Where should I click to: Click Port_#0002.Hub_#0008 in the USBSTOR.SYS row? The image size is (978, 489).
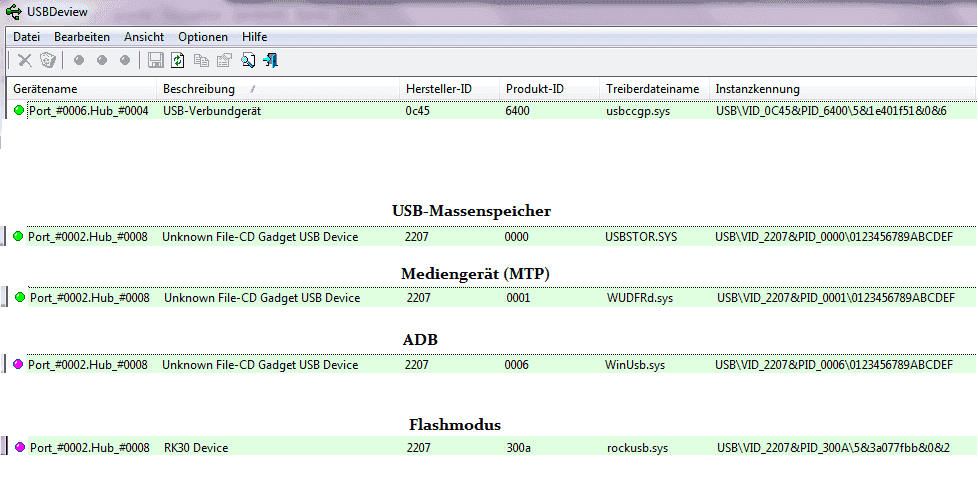point(88,237)
